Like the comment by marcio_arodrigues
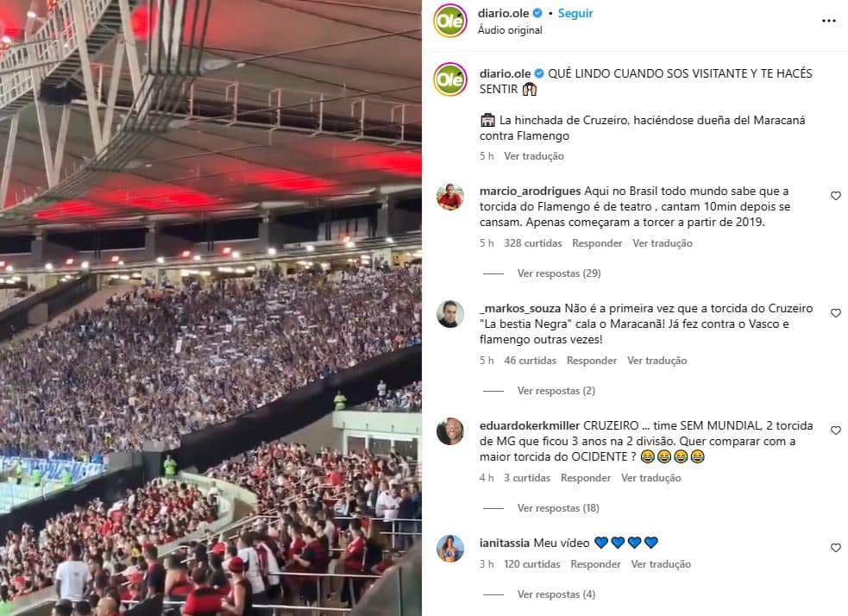This screenshot has width=848, height=616. point(836,196)
